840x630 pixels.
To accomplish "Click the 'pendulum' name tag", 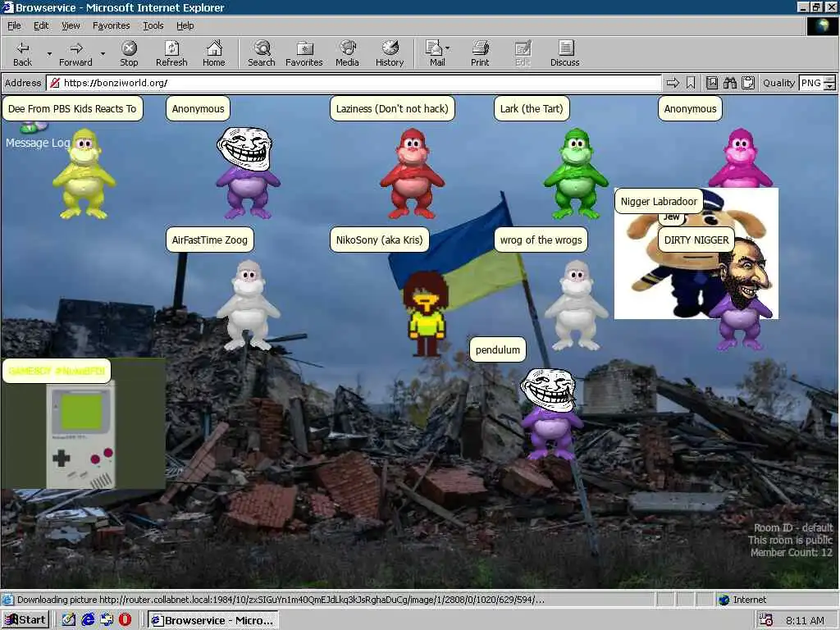I will pos(498,349).
